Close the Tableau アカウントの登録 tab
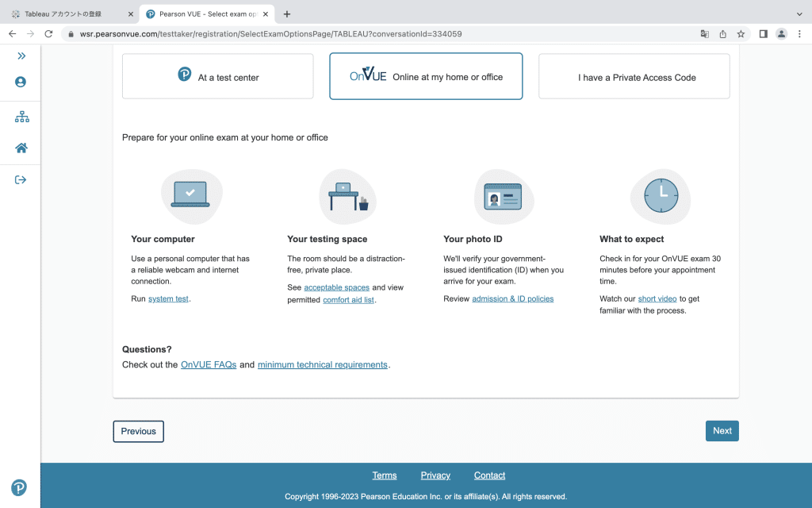This screenshot has height=508, width=812. (x=131, y=14)
